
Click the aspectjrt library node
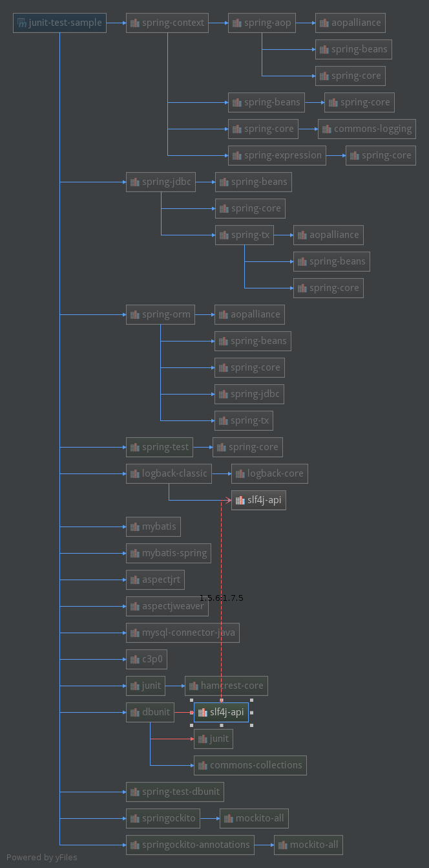click(x=155, y=580)
